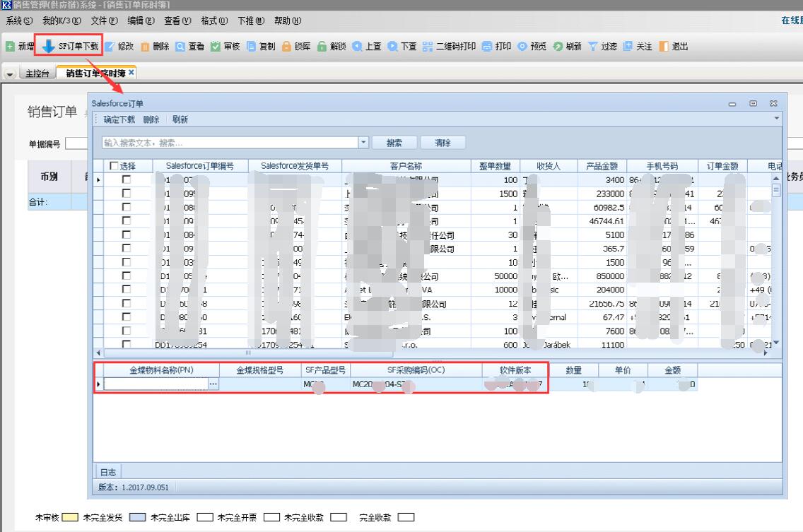Check the order row with 产品金额 7600
Screen dimensions: 803x532
click(x=126, y=331)
